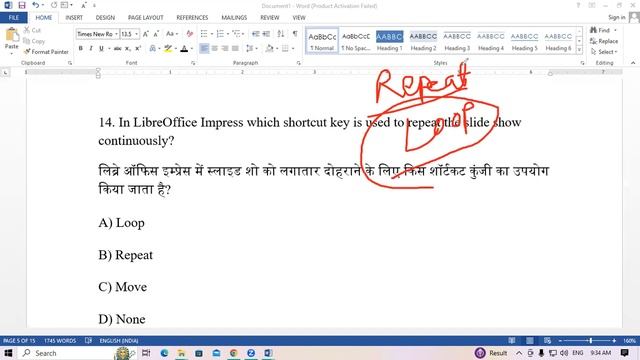640x360 pixels.
Task: Switch to the INSERT tab
Action: tap(74, 18)
